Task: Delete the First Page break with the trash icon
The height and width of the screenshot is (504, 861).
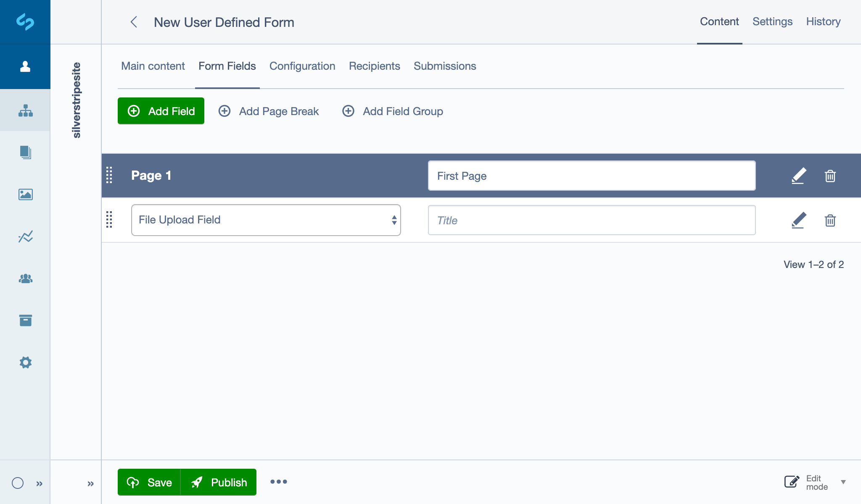Action: tap(829, 176)
